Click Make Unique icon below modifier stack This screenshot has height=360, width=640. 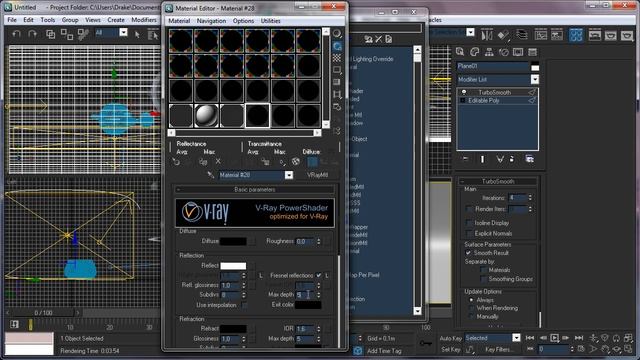coord(500,159)
